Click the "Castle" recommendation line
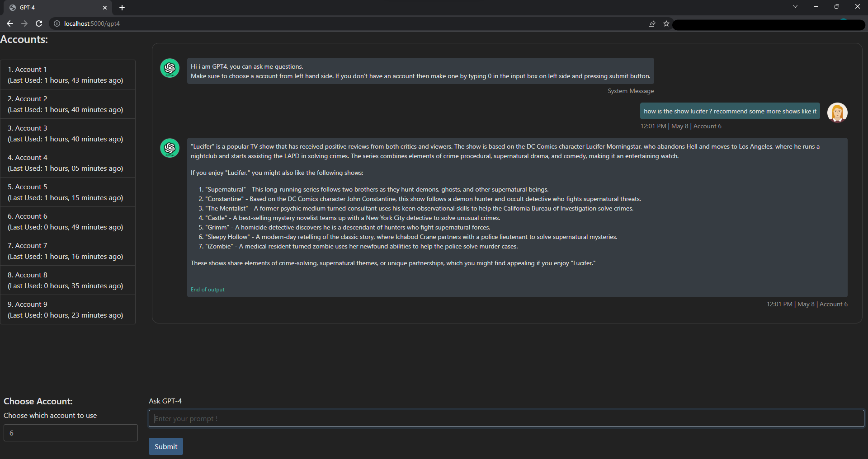 [x=349, y=218]
